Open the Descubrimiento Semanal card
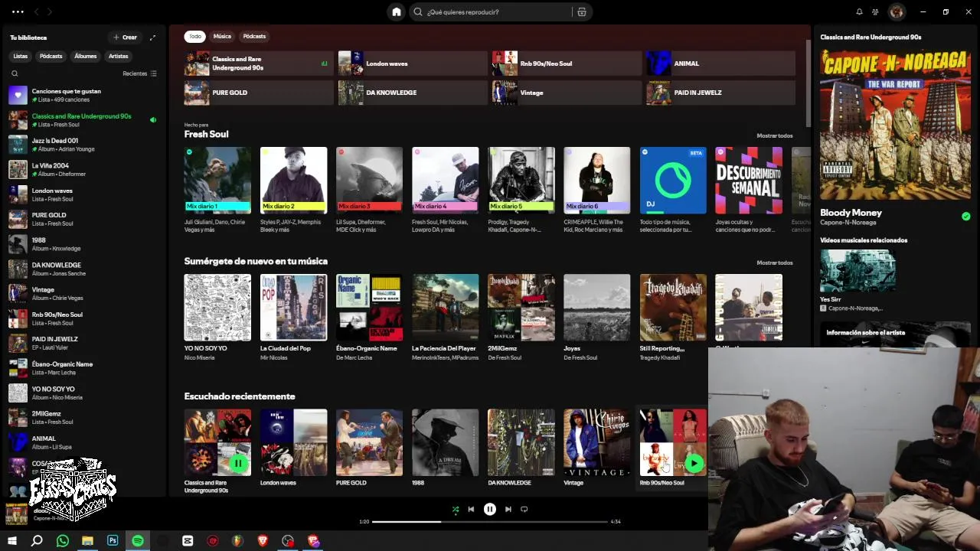Screen dimensions: 980x551 (749, 190)
